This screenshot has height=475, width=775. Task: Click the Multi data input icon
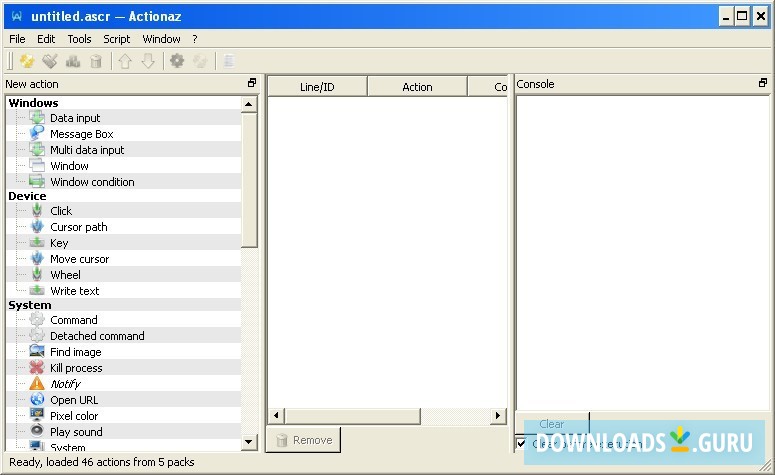37,149
